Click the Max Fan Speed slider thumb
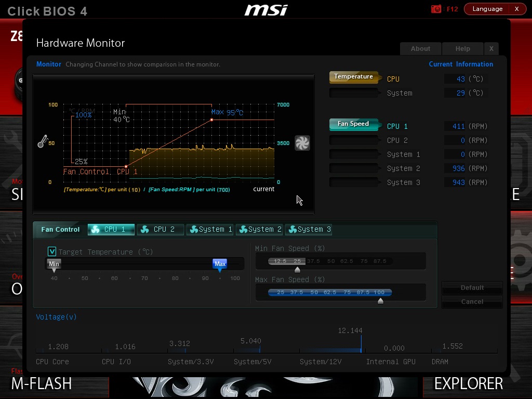The height and width of the screenshot is (399, 532). pyautogui.click(x=380, y=301)
